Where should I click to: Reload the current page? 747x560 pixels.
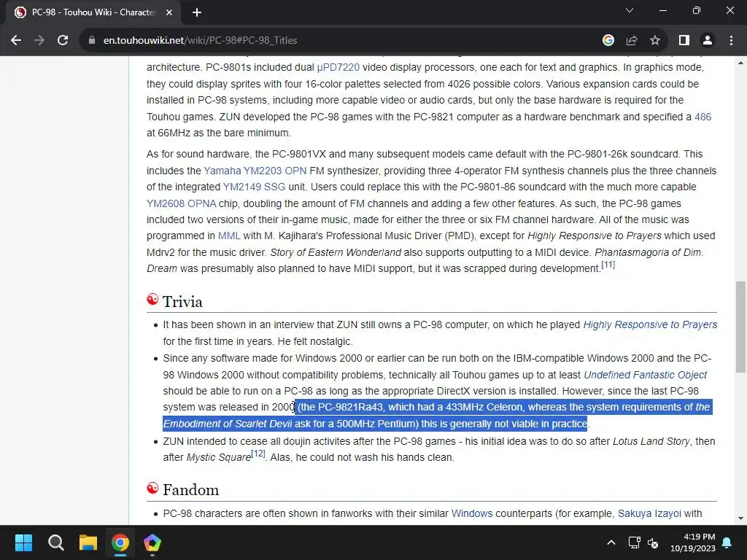[x=63, y=41]
